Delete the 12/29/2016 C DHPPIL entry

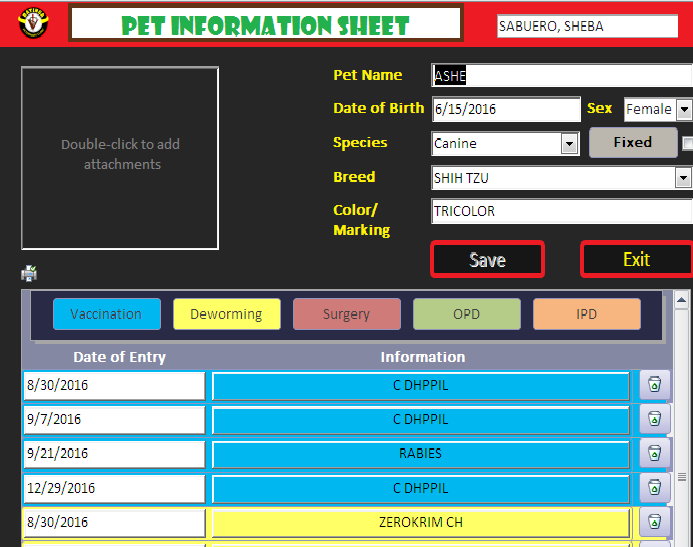click(654, 488)
